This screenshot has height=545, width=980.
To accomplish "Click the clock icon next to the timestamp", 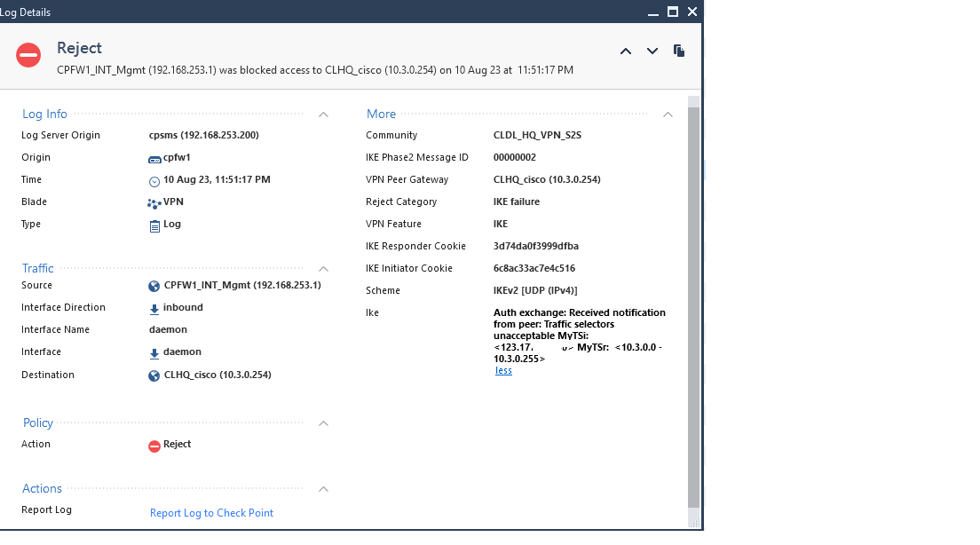I will click(x=155, y=179).
